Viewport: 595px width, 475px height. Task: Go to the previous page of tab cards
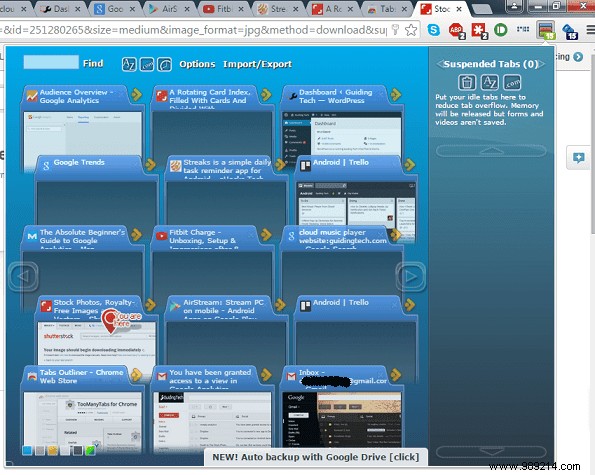(x=24, y=277)
